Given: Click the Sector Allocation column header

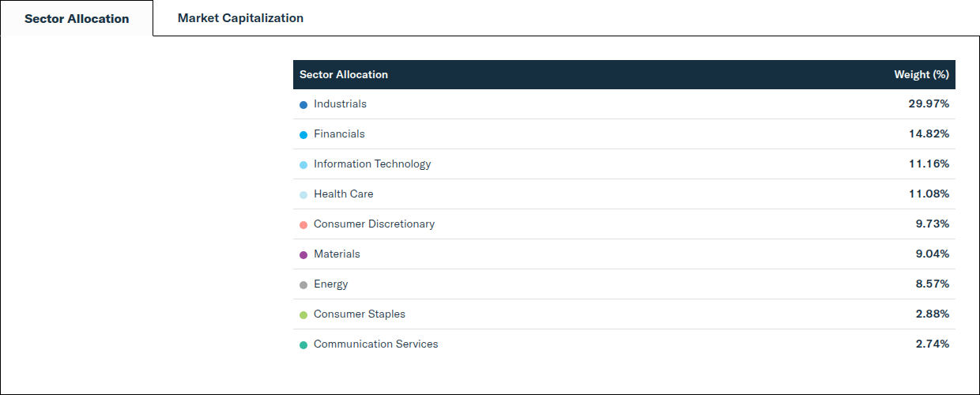Looking at the screenshot, I should [344, 74].
